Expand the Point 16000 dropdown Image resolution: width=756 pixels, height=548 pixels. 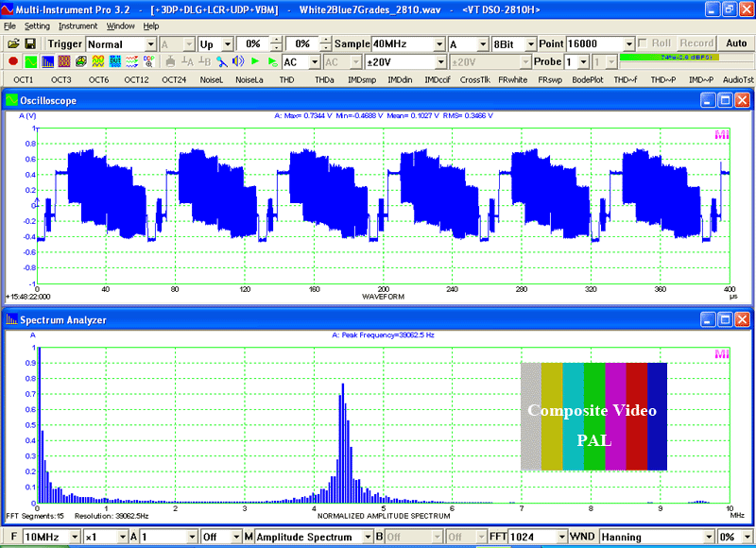[628, 44]
